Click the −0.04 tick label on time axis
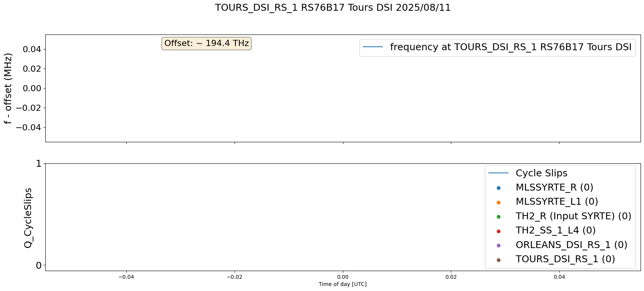This screenshot has height=291, width=644. pos(126,277)
